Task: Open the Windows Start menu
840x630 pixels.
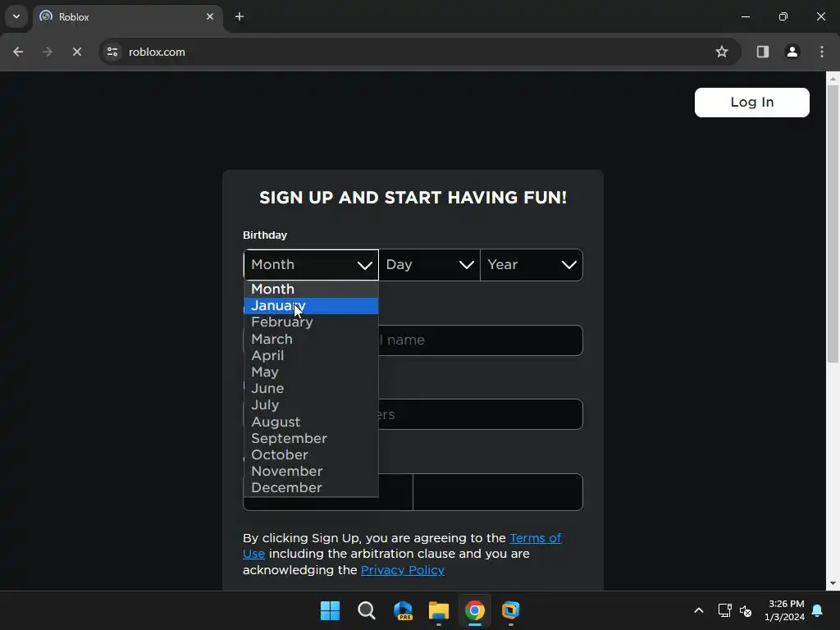Action: [330, 610]
